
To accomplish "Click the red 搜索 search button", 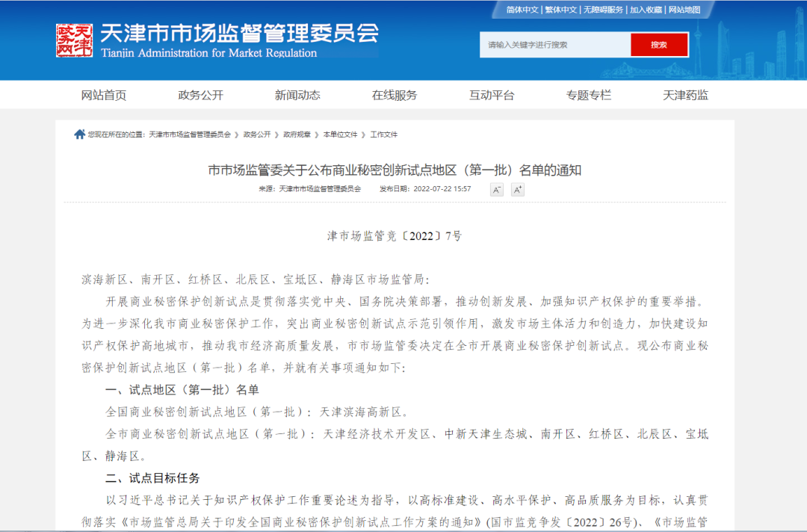I will pos(658,45).
